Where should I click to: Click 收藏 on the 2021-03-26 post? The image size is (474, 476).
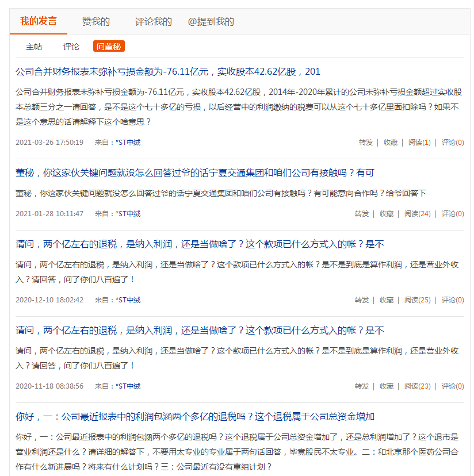click(x=391, y=143)
